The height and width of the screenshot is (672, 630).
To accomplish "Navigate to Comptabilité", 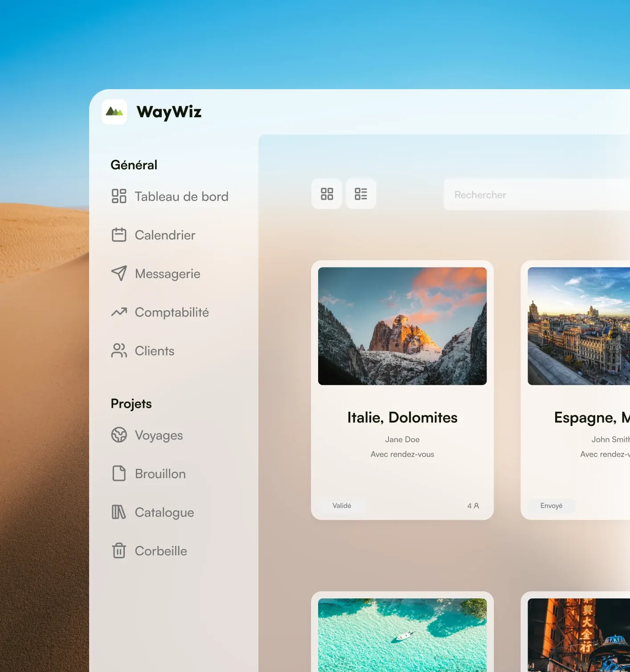I will (160, 312).
